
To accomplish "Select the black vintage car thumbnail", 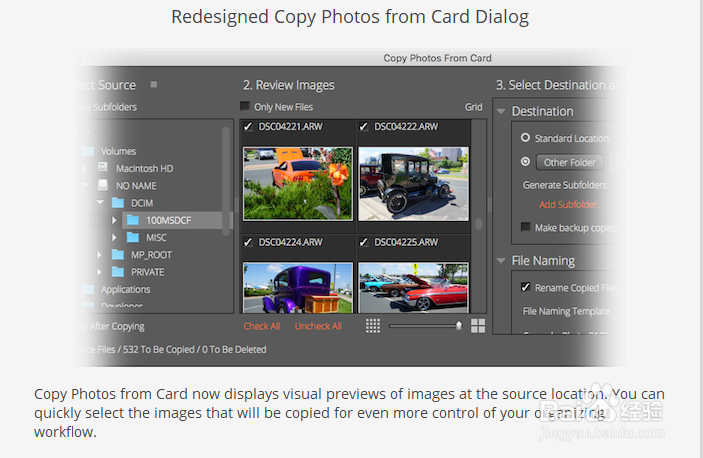I will point(413,183).
